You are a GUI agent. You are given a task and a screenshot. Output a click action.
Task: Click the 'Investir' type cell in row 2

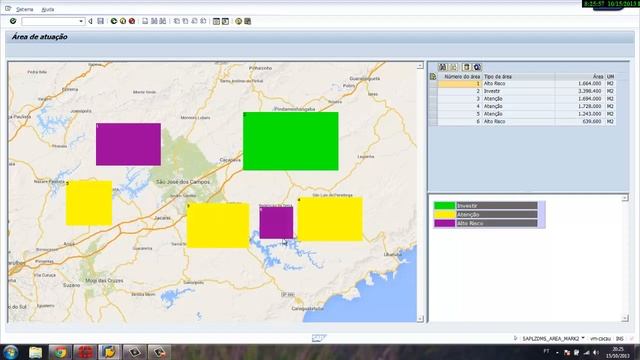click(518, 91)
